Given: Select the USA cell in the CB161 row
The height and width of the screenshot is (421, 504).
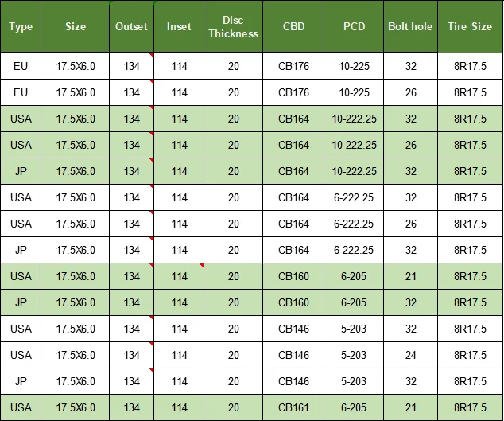Looking at the screenshot, I should tap(21, 407).
